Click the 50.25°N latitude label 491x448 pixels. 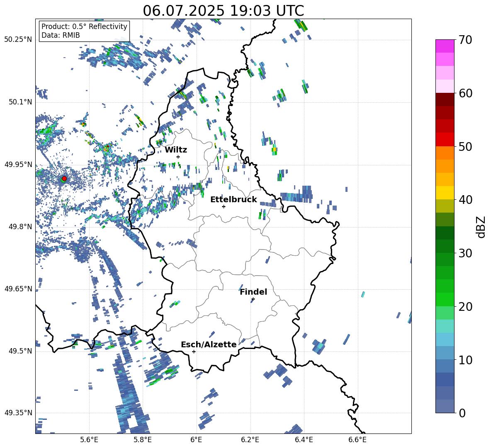coord(18,40)
